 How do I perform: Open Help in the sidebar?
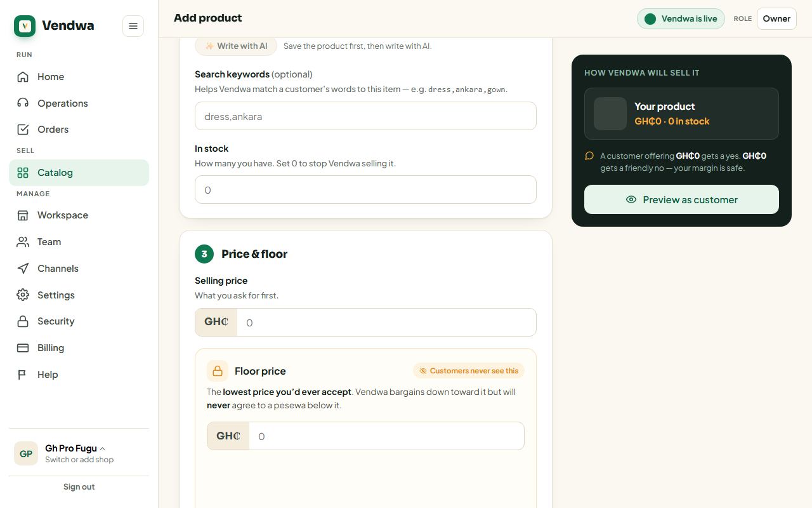(x=79, y=375)
